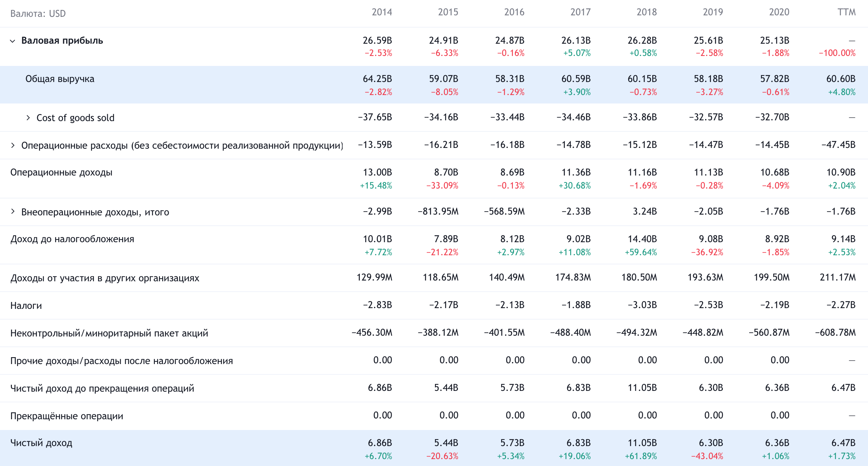Click the +4.80% TTM revenue change

(842, 92)
